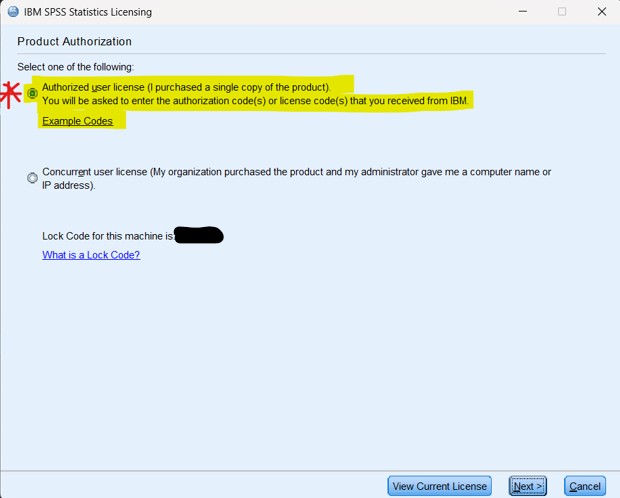The height and width of the screenshot is (498, 620).
Task: Cancel the licensing wizard
Action: tap(584, 486)
